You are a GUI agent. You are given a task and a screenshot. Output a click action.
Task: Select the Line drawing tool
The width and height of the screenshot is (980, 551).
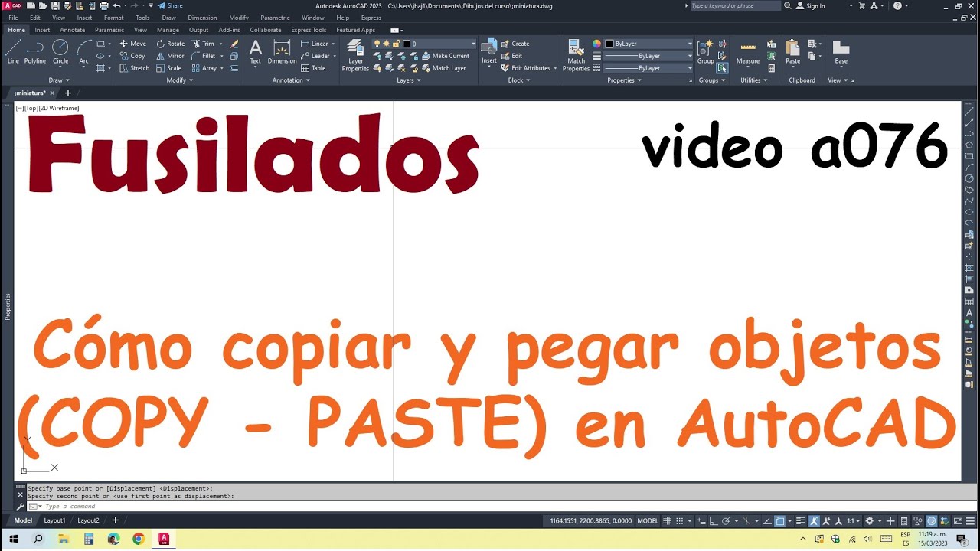13,52
